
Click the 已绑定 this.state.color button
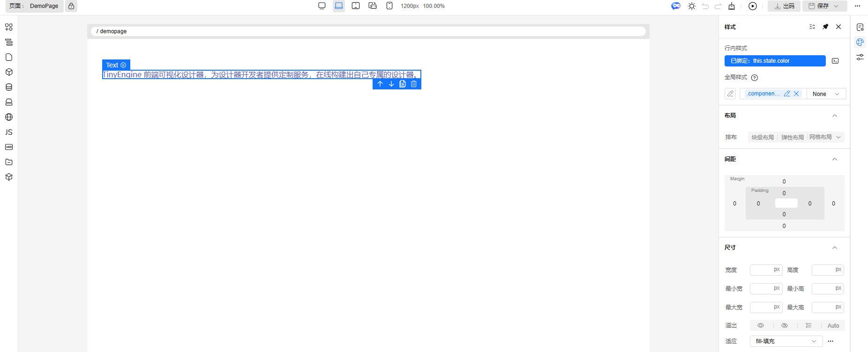tap(775, 61)
